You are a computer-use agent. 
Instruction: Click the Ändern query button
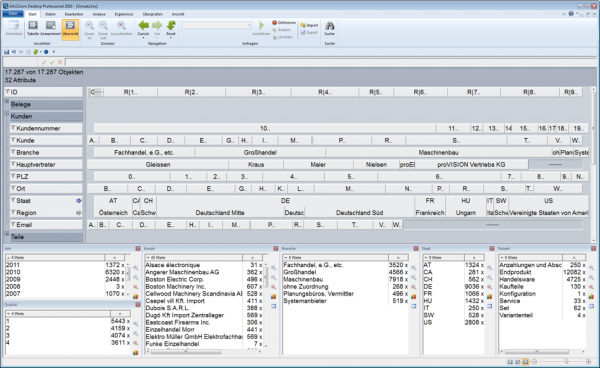click(x=282, y=30)
